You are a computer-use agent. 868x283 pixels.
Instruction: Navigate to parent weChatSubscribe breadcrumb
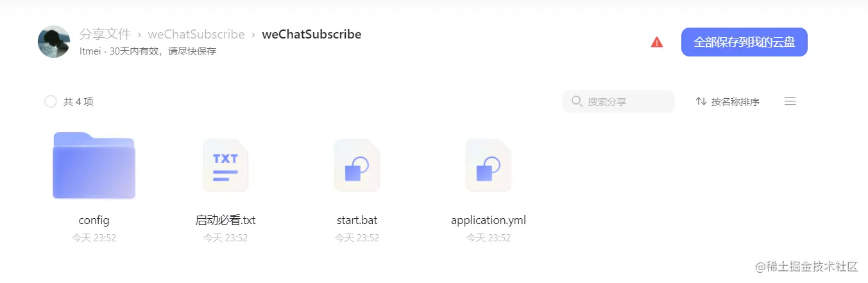click(x=196, y=34)
